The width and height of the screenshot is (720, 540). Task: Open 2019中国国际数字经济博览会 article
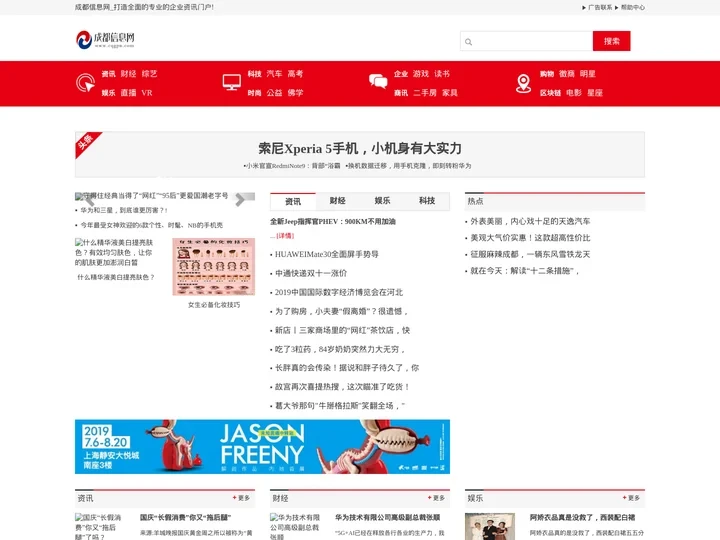(x=339, y=292)
